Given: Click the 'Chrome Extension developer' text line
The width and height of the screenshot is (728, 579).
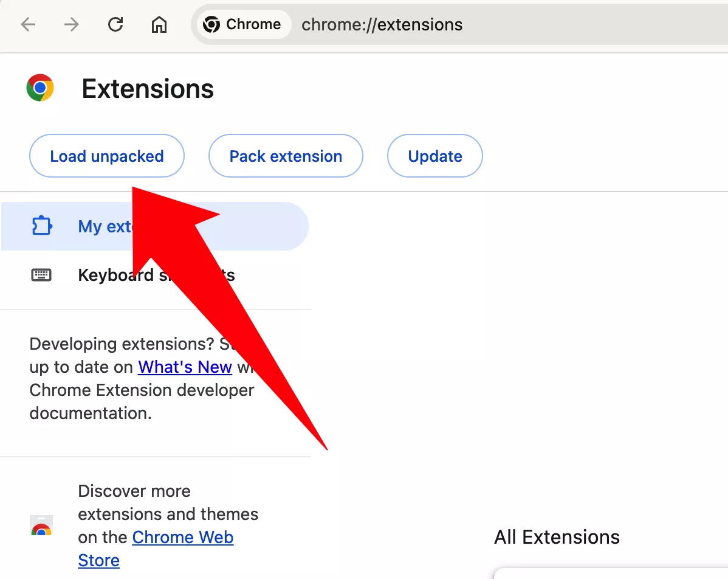Looking at the screenshot, I should [x=142, y=390].
